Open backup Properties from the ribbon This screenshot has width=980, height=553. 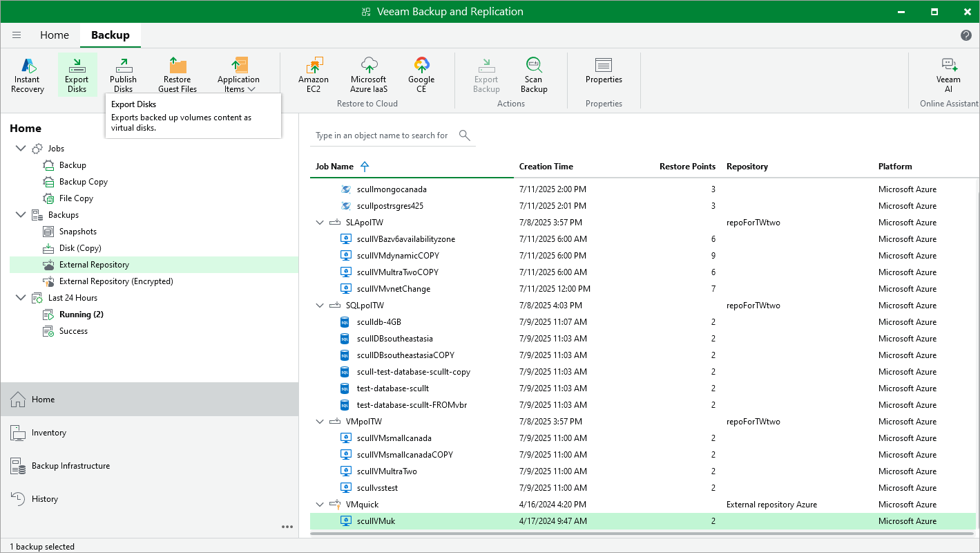tap(604, 71)
